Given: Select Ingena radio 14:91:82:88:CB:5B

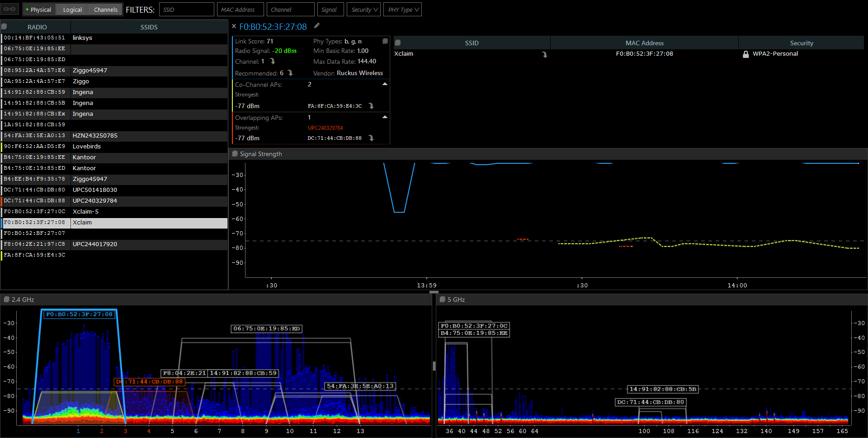Looking at the screenshot, I should pyautogui.click(x=114, y=103).
